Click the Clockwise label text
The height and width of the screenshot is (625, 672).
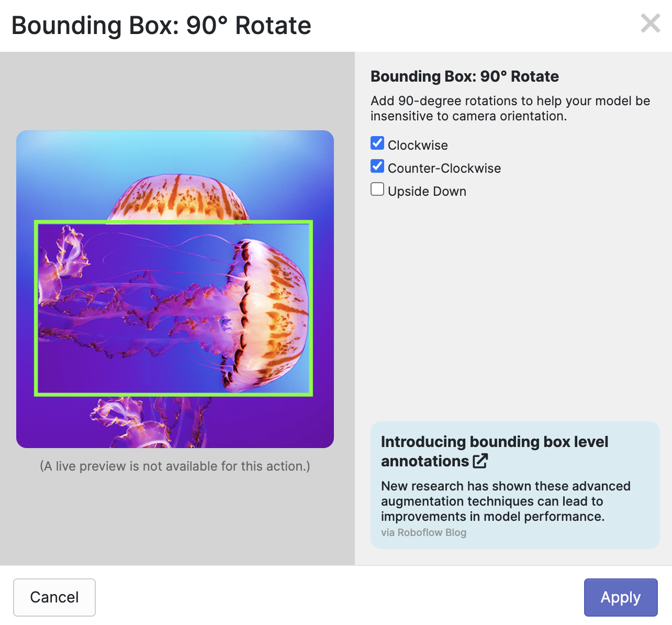point(418,146)
